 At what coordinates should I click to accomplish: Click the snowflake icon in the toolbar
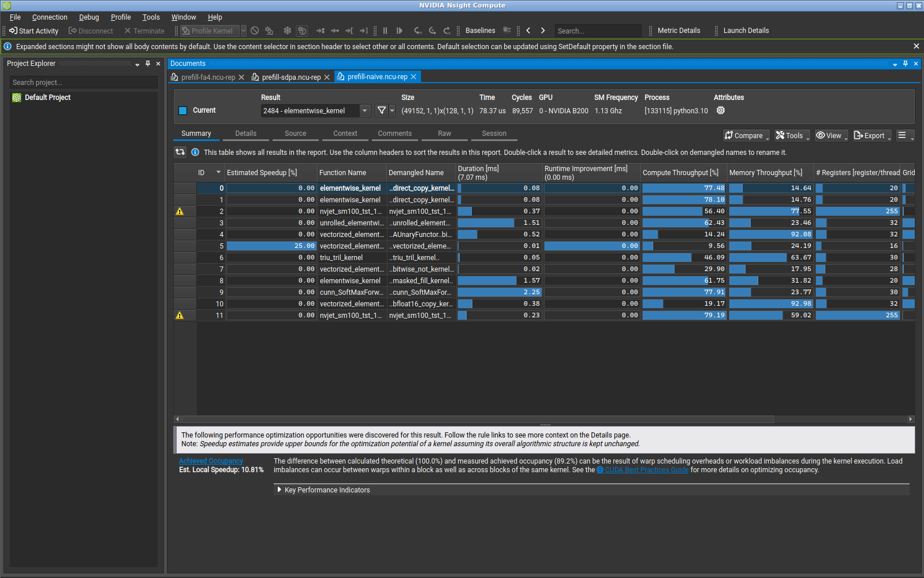(x=287, y=31)
